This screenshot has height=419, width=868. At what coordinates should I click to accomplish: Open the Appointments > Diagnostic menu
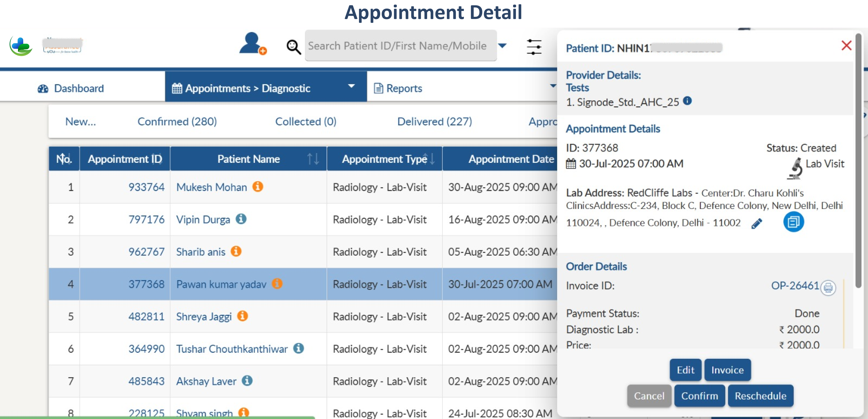(x=266, y=87)
